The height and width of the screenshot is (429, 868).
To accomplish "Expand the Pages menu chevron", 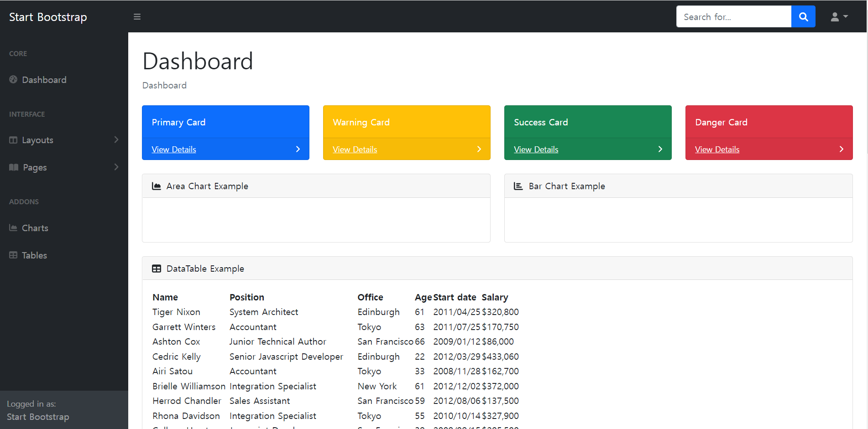I will (116, 167).
